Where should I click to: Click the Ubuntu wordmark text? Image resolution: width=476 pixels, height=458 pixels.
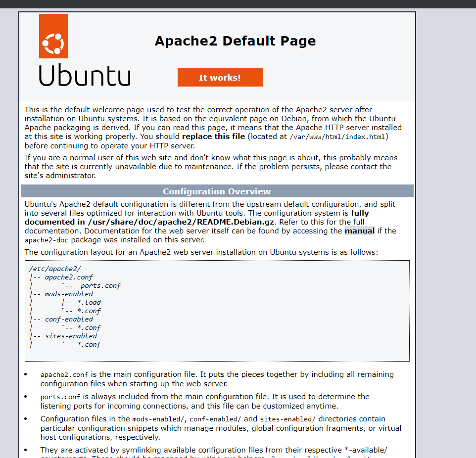pyautogui.click(x=85, y=75)
